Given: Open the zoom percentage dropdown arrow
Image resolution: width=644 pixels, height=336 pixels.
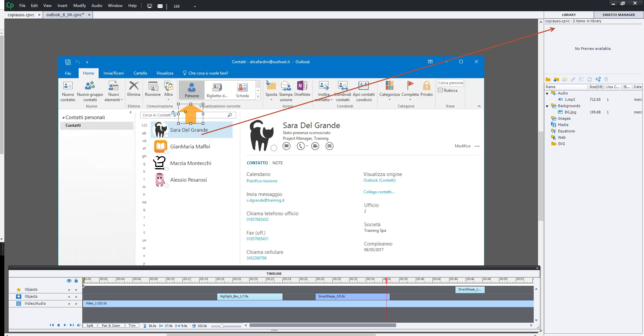Looking at the screenshot, I should click(195, 6).
